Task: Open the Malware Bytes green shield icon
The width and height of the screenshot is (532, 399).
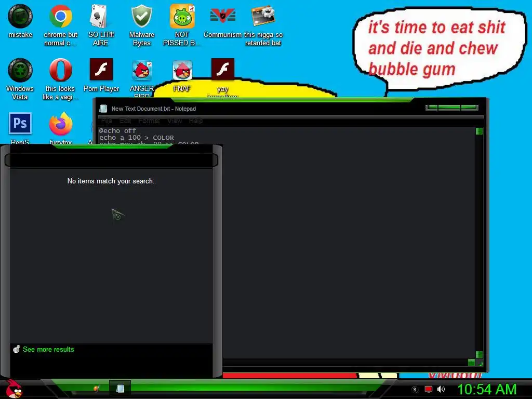Action: point(141,16)
